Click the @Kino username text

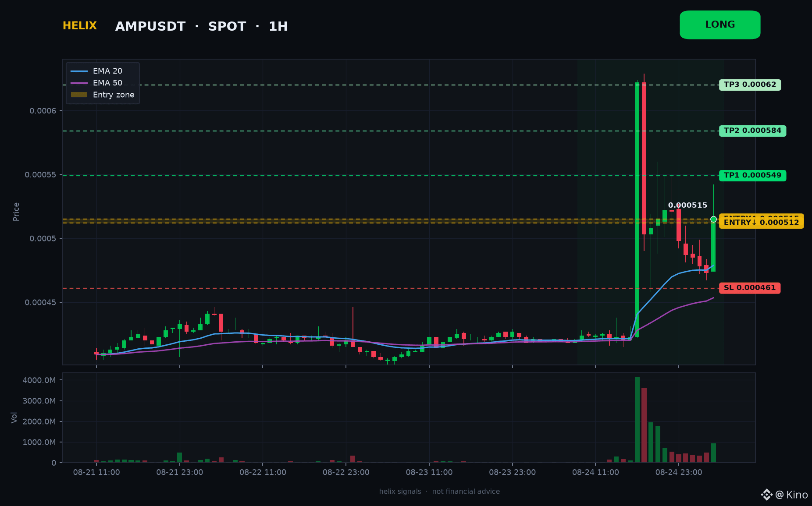[791, 495]
